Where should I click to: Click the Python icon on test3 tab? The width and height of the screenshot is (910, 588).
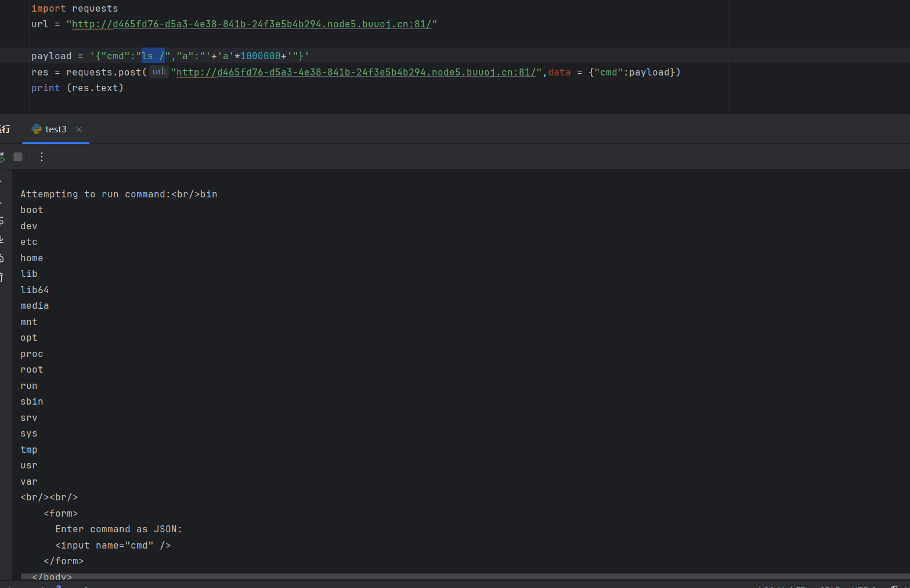tap(37, 129)
